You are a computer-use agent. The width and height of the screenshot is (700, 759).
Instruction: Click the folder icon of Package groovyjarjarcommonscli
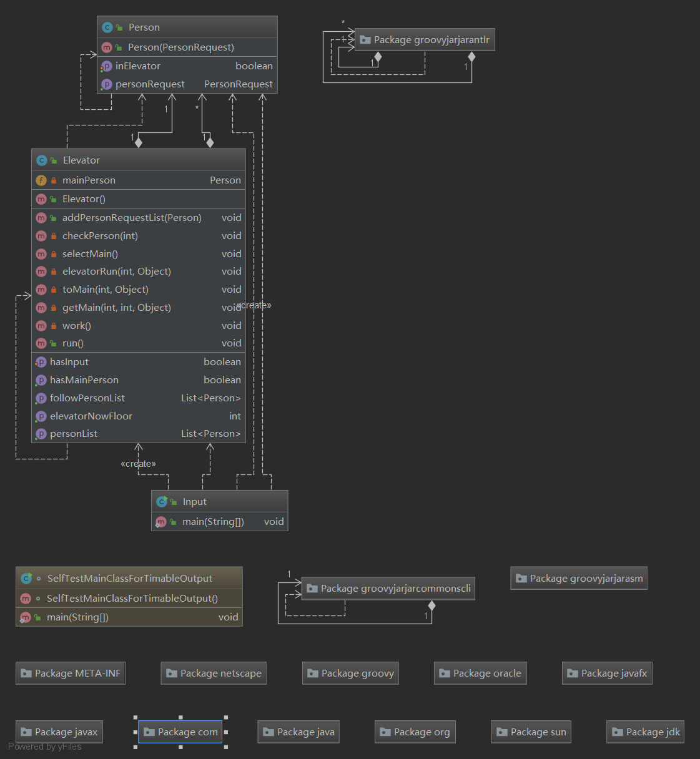point(312,589)
